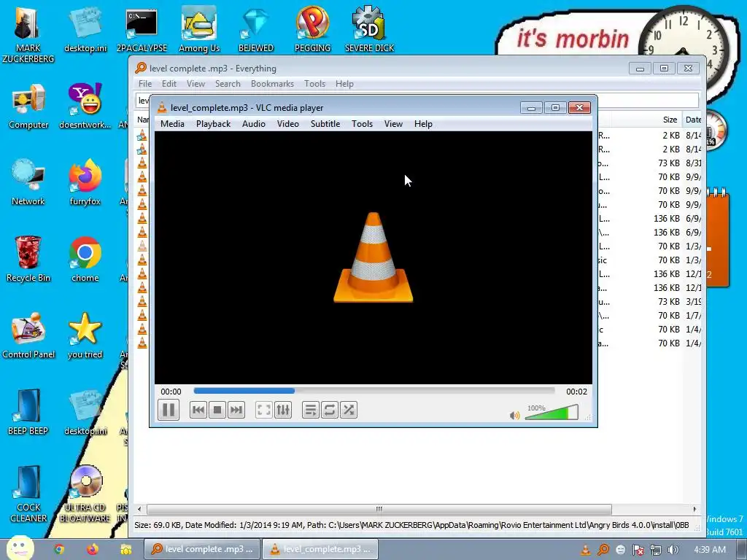
Task: Seek in the VLC progress bar
Action: point(374,391)
